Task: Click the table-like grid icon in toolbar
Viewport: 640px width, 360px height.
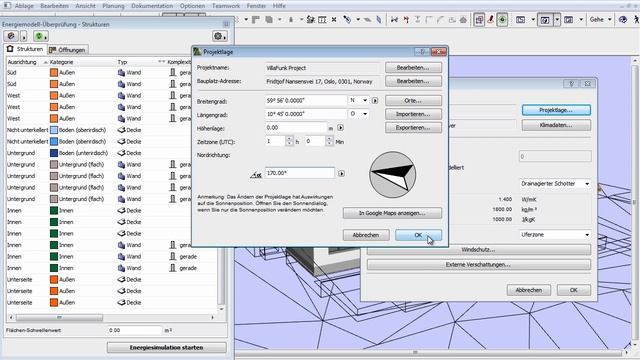Action: (x=322, y=20)
